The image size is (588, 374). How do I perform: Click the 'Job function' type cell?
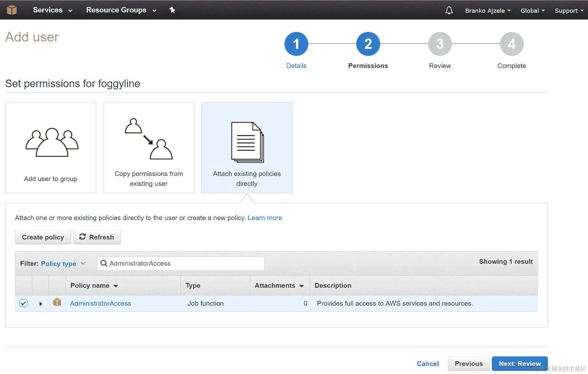click(206, 303)
